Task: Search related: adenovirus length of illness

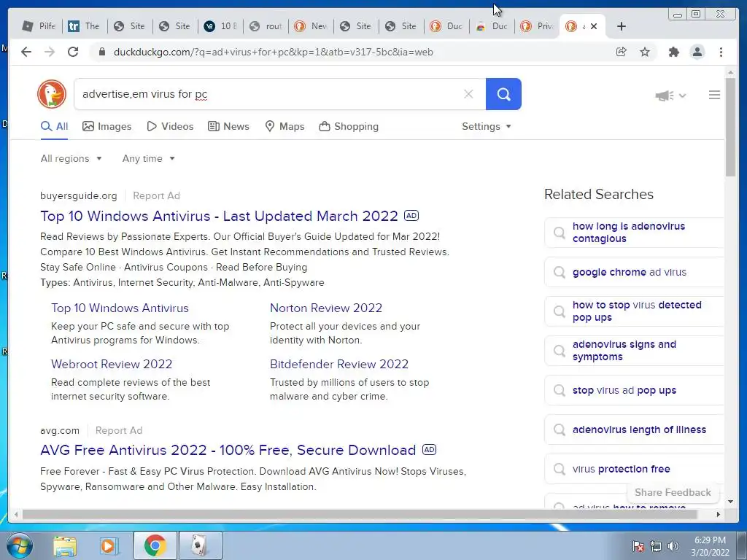Action: [634, 429]
